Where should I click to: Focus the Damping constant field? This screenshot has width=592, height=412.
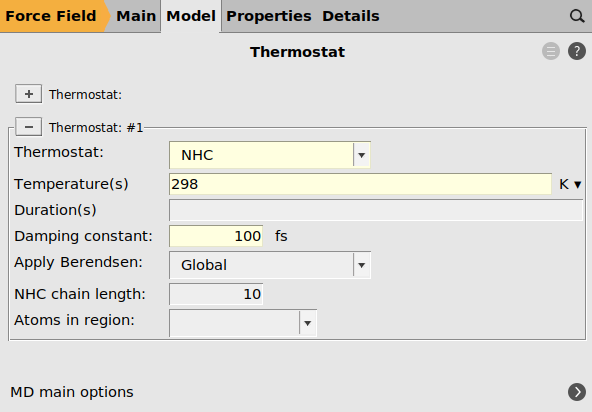[216, 236]
